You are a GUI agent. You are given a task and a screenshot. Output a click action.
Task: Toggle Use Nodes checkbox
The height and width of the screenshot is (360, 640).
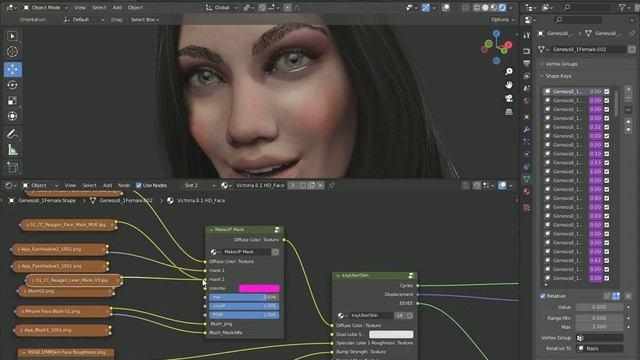[x=139, y=185]
